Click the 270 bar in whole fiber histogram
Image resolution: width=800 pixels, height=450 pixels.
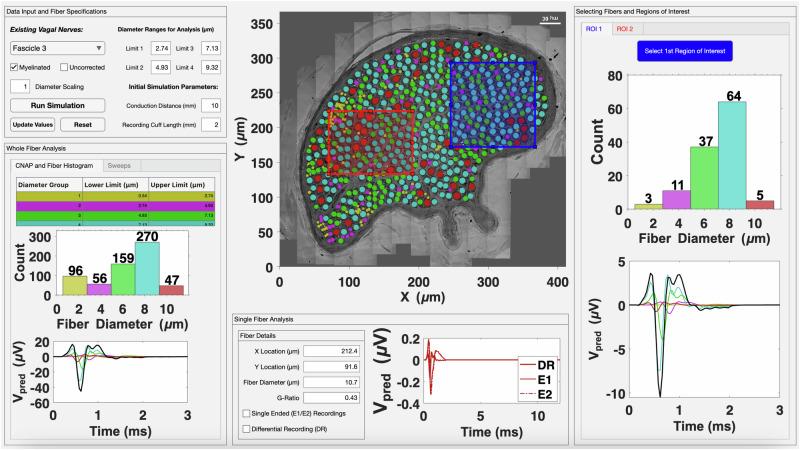pyautogui.click(x=147, y=269)
